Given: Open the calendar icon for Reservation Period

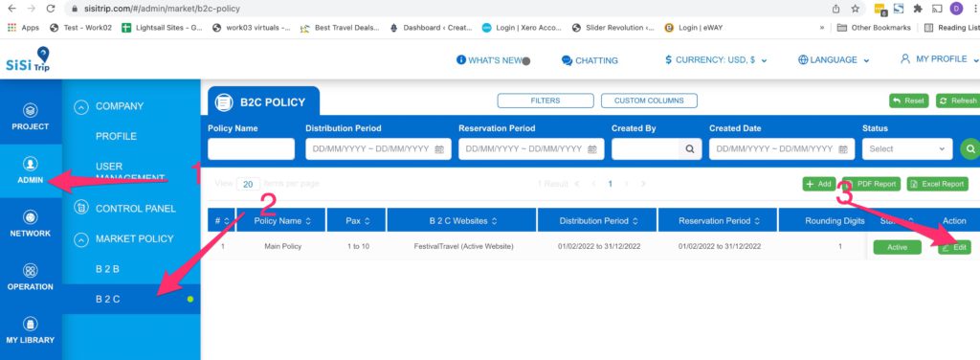Looking at the screenshot, I should click(x=592, y=149).
